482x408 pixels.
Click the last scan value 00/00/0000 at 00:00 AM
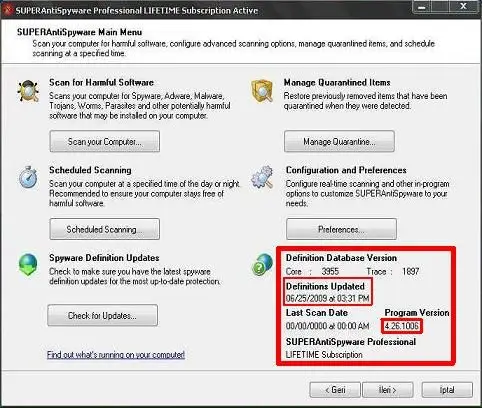327,326
